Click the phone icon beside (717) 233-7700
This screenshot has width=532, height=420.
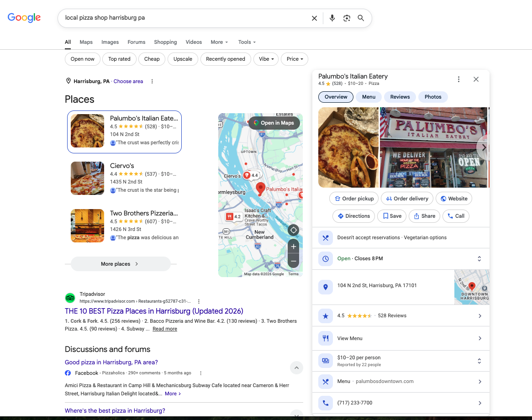point(326,403)
